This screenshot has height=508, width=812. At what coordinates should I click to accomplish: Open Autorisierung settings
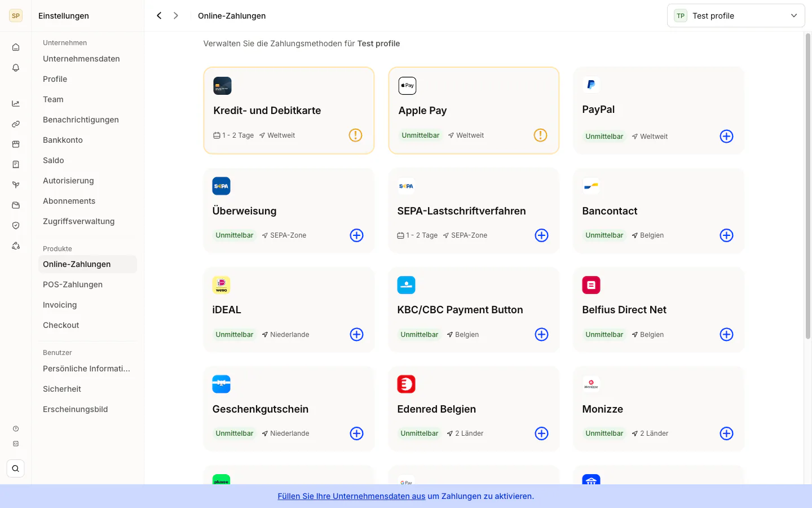pos(87,181)
